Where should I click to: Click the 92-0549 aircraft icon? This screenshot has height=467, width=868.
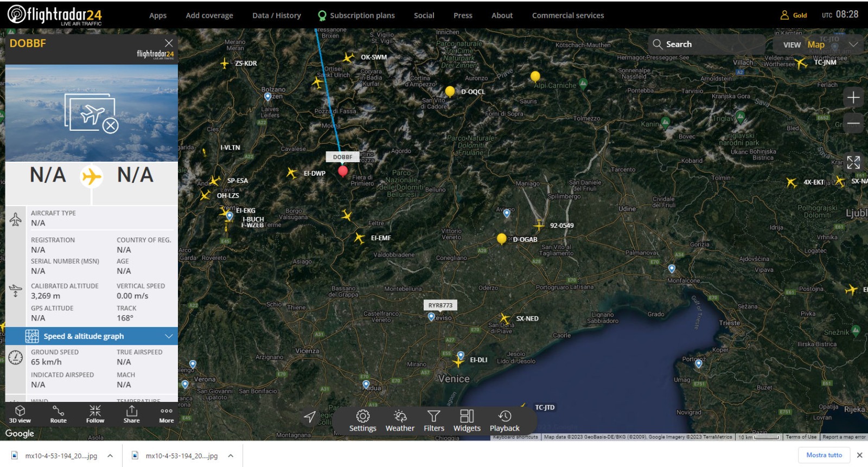(539, 225)
